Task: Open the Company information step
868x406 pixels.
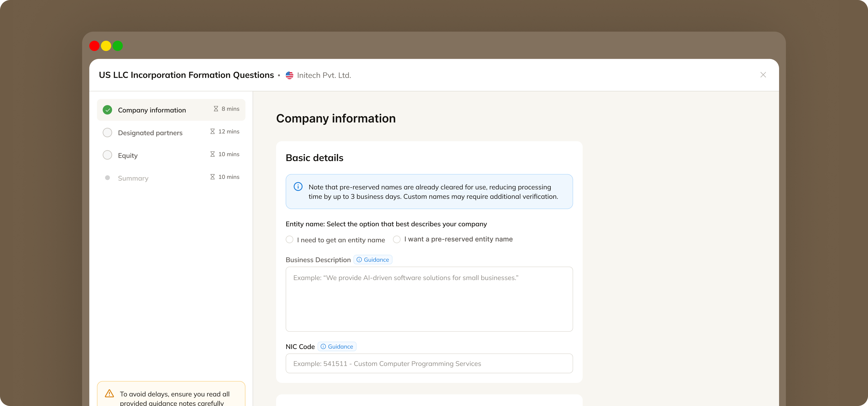Action: [171, 110]
